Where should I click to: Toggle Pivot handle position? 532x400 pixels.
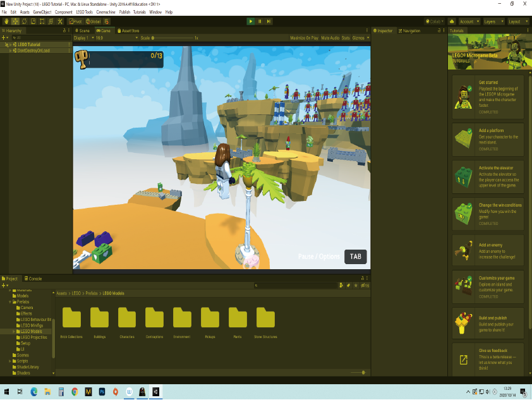coord(75,21)
